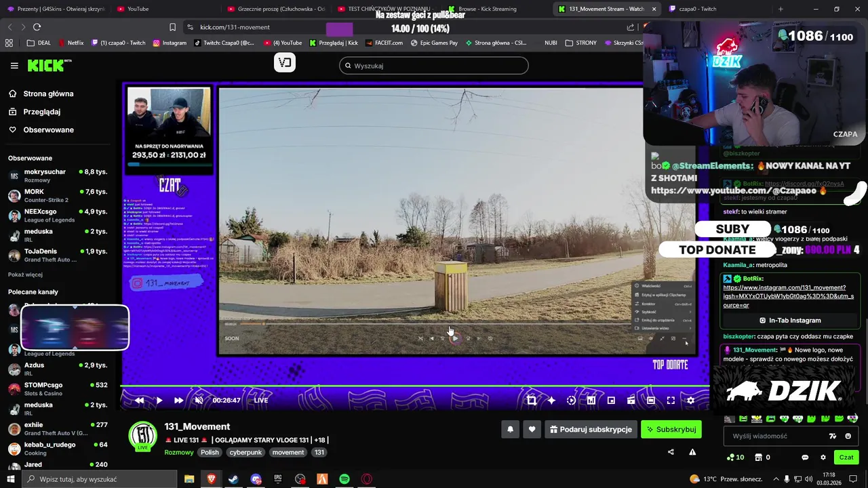Image resolution: width=868 pixels, height=488 pixels.
Task: Reload the browser page
Action: (x=37, y=27)
